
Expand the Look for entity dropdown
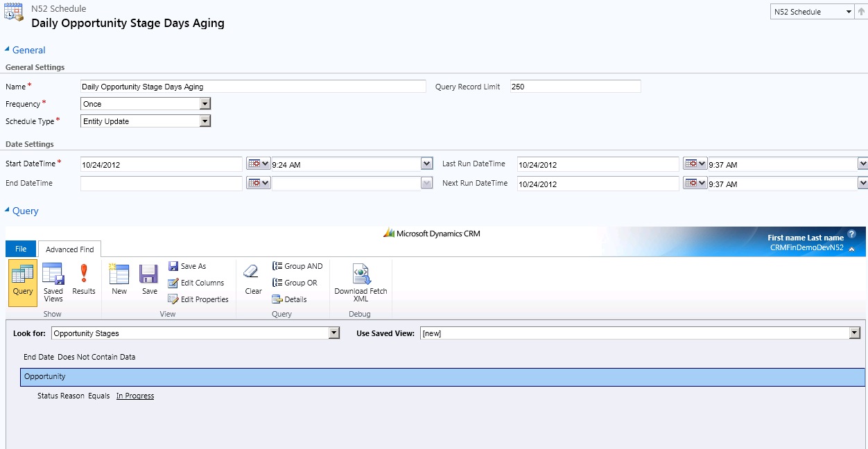click(334, 333)
